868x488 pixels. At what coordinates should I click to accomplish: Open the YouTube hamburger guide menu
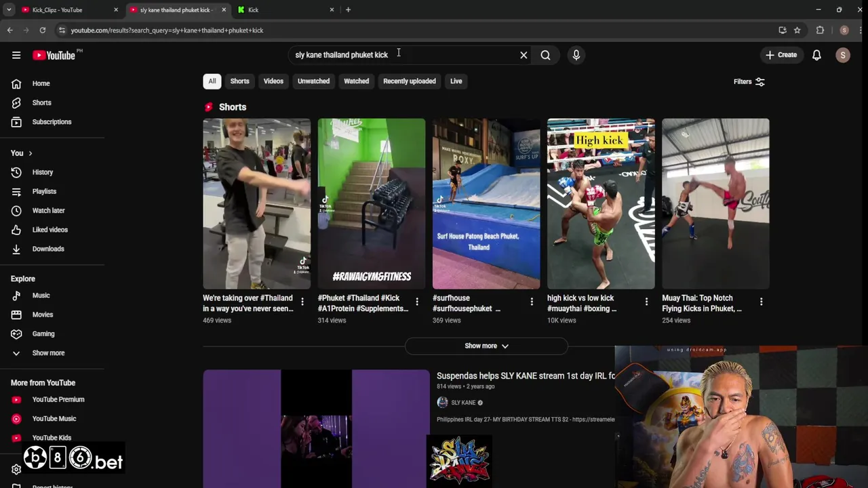click(x=16, y=55)
